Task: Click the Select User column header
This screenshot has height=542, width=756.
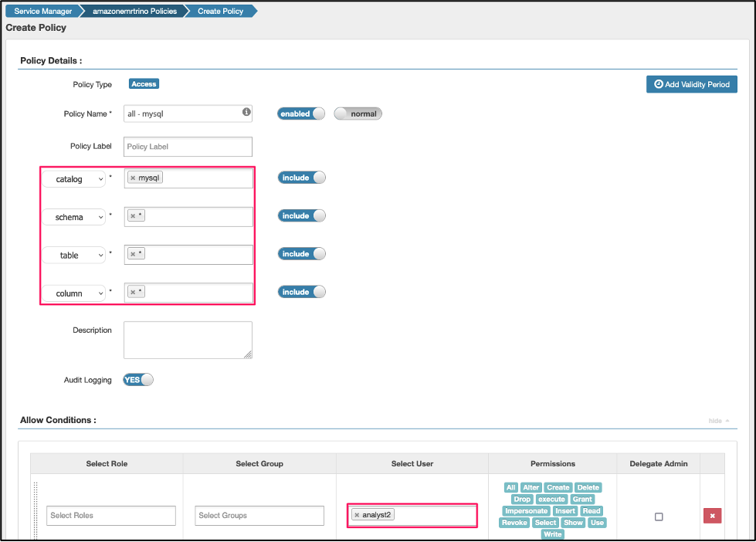Action: coord(412,463)
